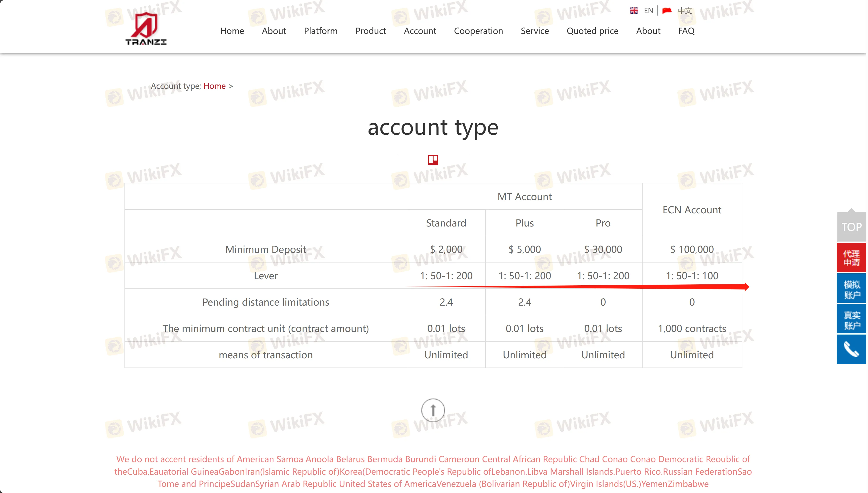
Task: Click the 真实账户 button
Action: (851, 319)
